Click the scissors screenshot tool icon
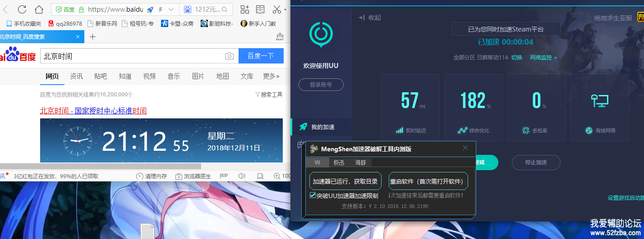This screenshot has width=644, height=239. [x=277, y=9]
